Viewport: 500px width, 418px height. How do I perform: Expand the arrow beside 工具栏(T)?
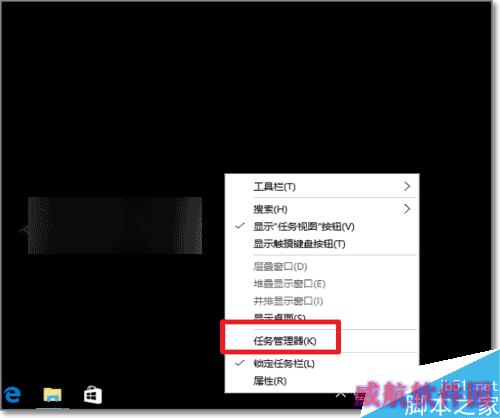[x=407, y=186]
